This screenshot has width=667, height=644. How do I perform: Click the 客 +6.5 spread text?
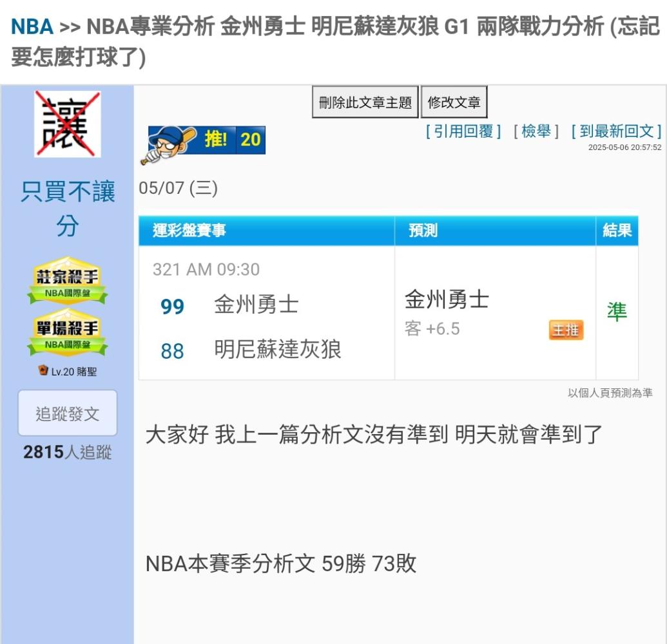432,328
